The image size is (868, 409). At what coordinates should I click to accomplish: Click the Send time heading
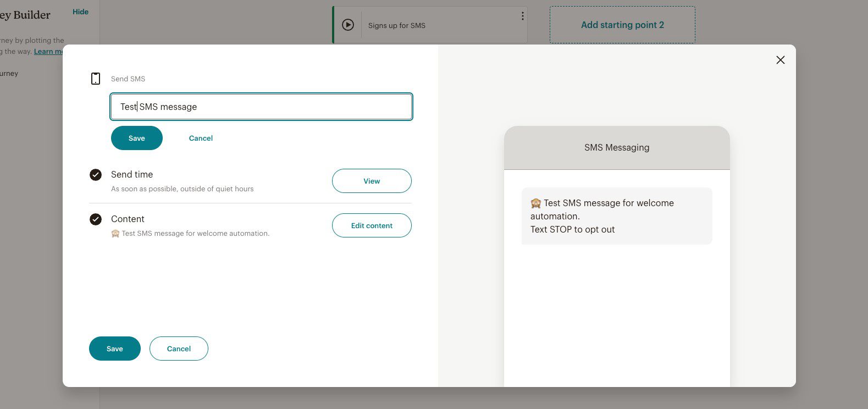pyautogui.click(x=132, y=174)
